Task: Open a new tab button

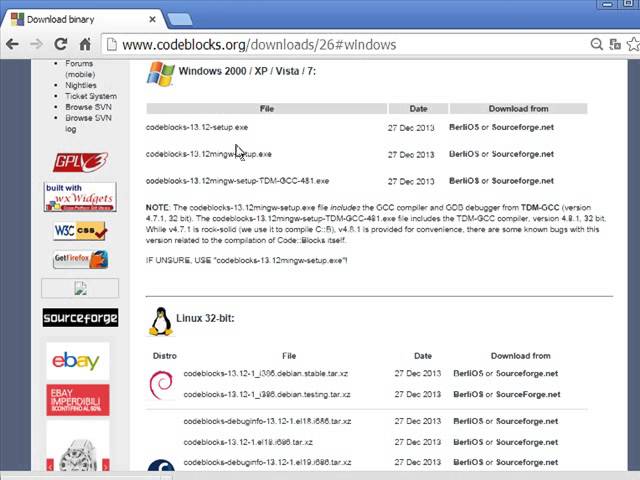Action: pyautogui.click(x=179, y=19)
